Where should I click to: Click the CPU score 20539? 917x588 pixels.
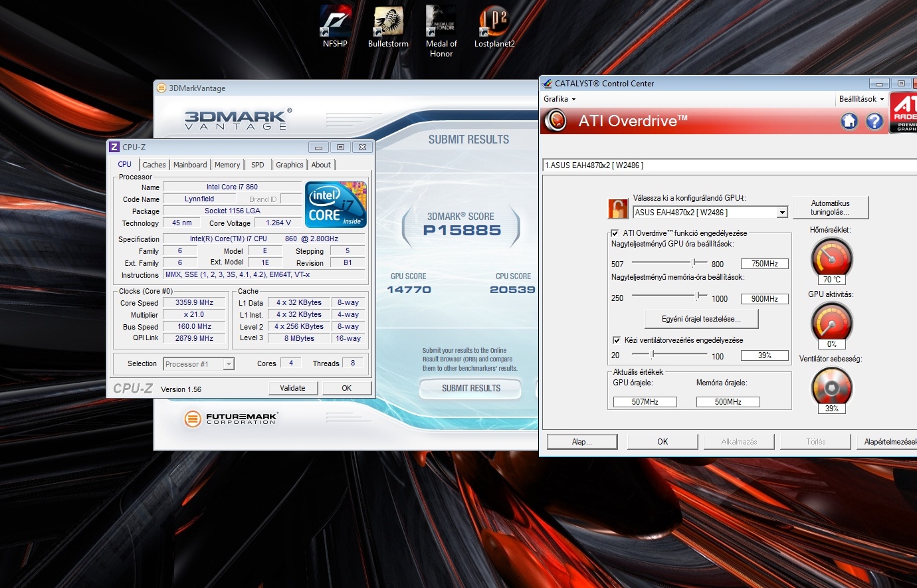(x=512, y=290)
